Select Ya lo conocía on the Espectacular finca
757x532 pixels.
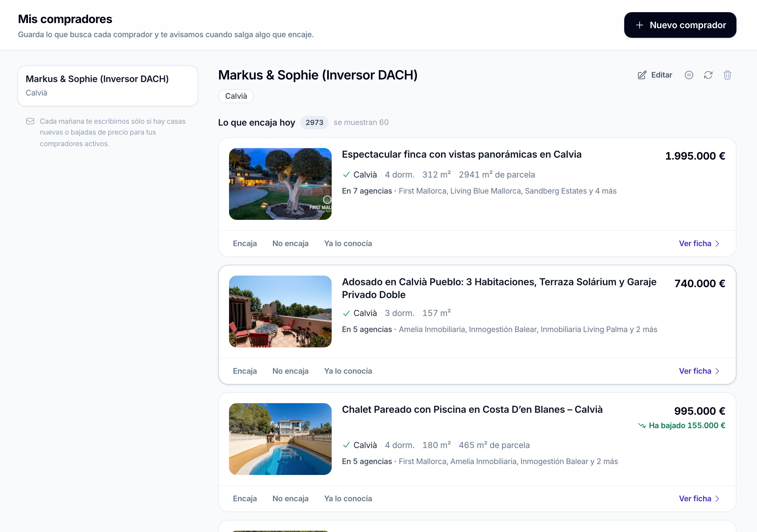click(348, 244)
